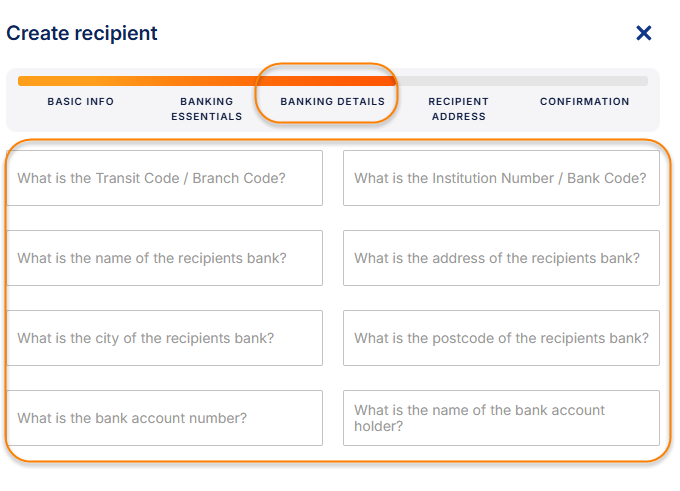Focus the recipients bank address field

[x=501, y=258]
